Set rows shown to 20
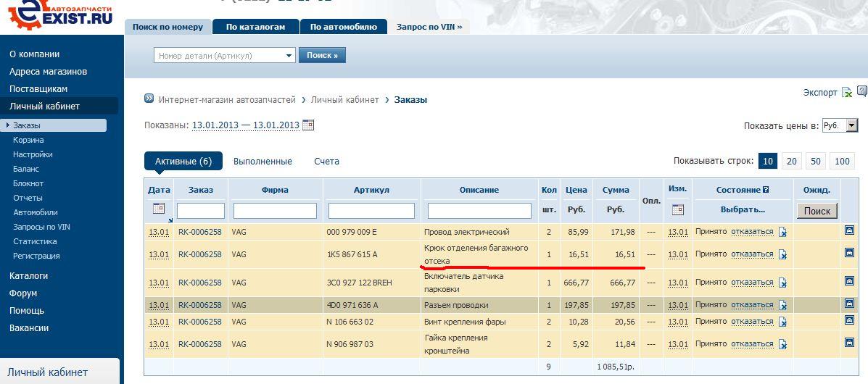 [x=792, y=161]
